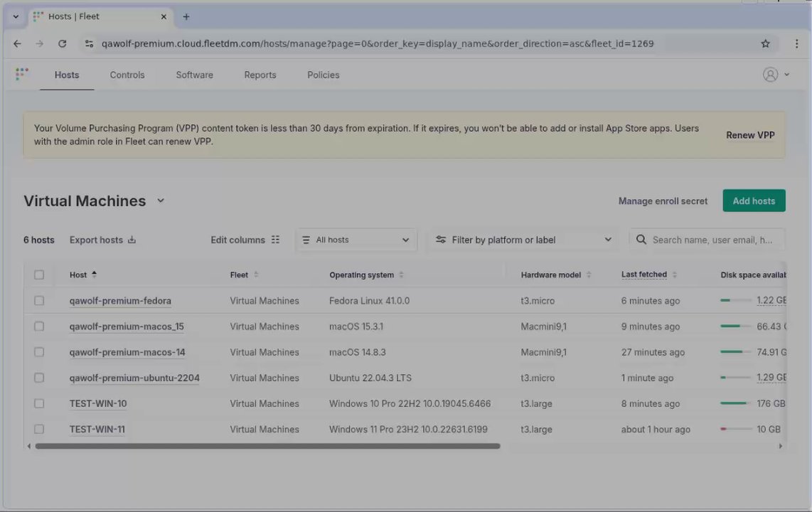The width and height of the screenshot is (812, 512).
Task: Sort by Last fetched column arrows
Action: [674, 274]
